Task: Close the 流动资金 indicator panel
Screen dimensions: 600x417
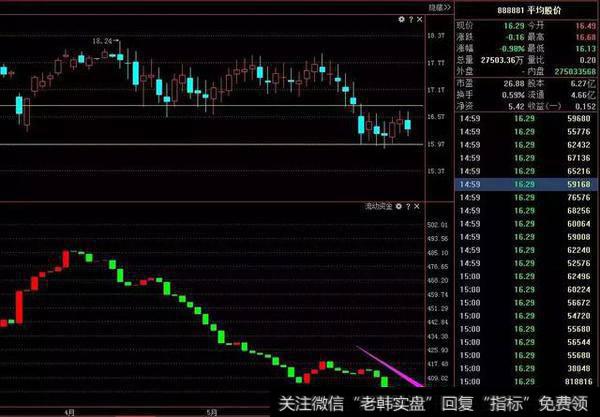Action: pos(417,206)
